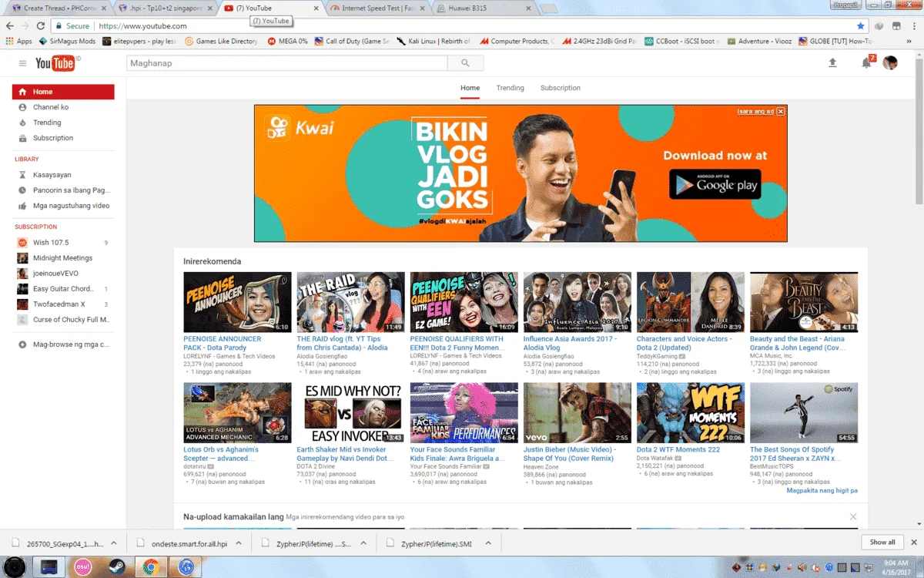Open the PEENOISE ANNOUNCER PACK video thumbnail
Screen dimensions: 924x578
tap(237, 302)
